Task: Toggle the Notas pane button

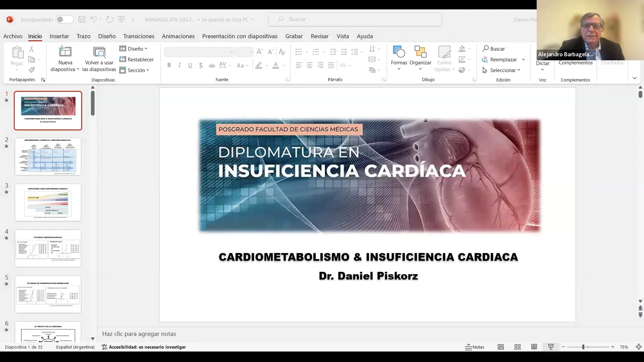Action: pyautogui.click(x=475, y=347)
